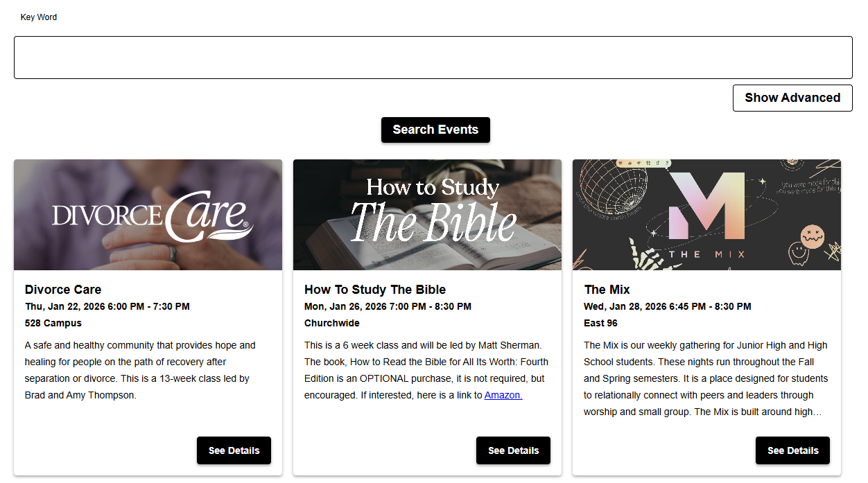Click the Thu, Jan 22, 2026 date line
This screenshot has height=483, width=868.
pos(107,306)
